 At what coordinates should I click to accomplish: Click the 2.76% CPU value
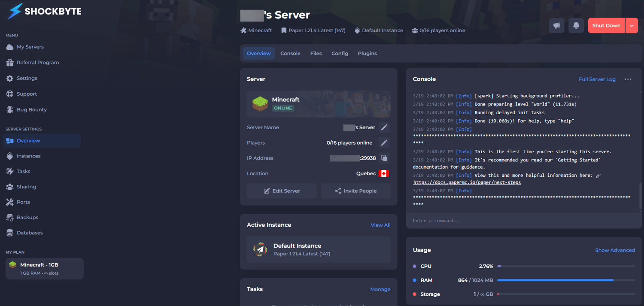[486, 267]
